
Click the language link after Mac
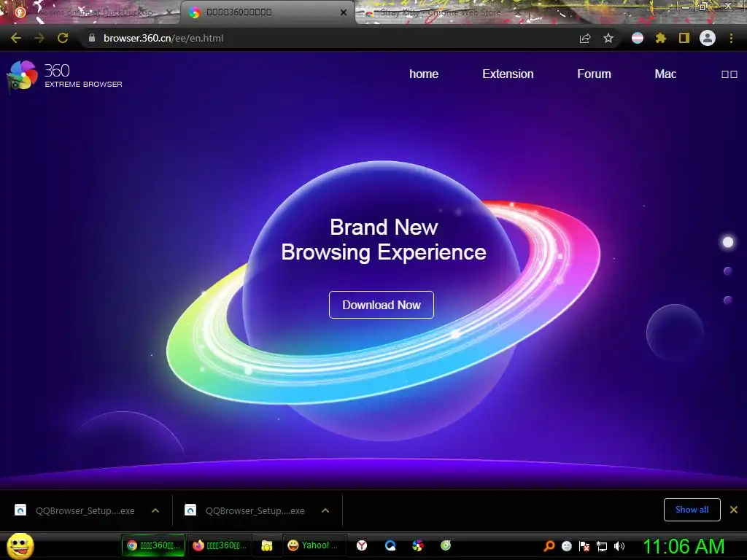[x=729, y=74]
